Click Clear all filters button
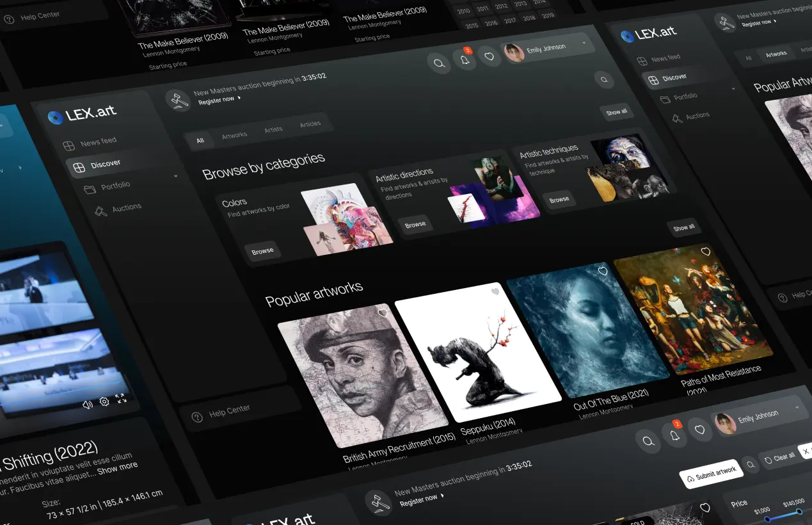 (779, 457)
